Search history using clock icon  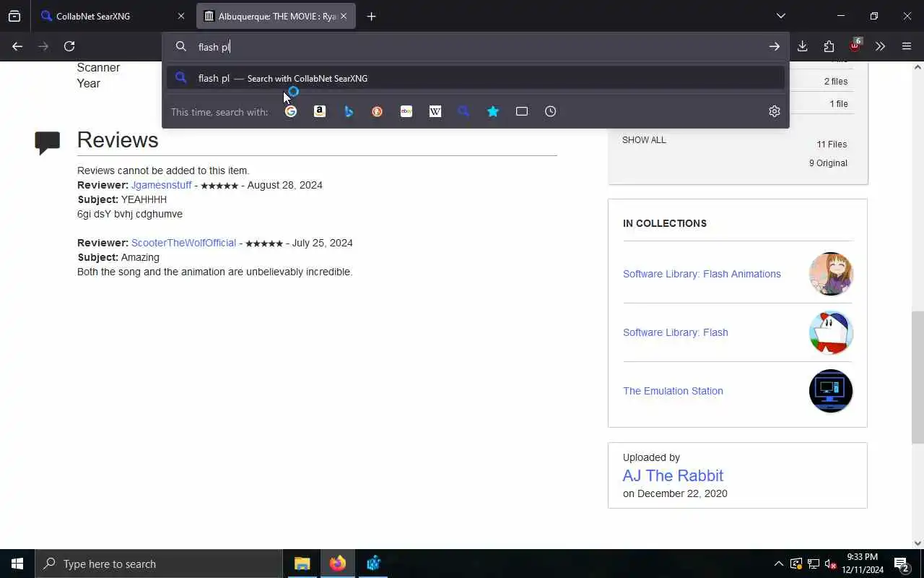[551, 111]
